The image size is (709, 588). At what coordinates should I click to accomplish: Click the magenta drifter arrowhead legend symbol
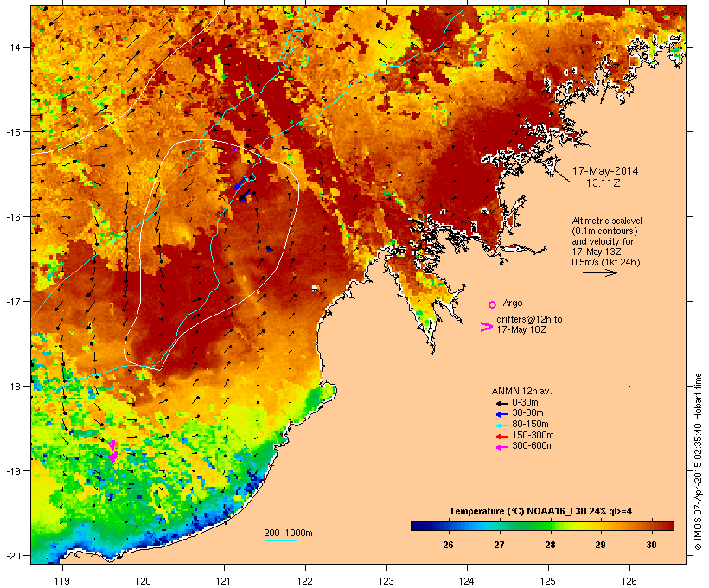pos(486,327)
